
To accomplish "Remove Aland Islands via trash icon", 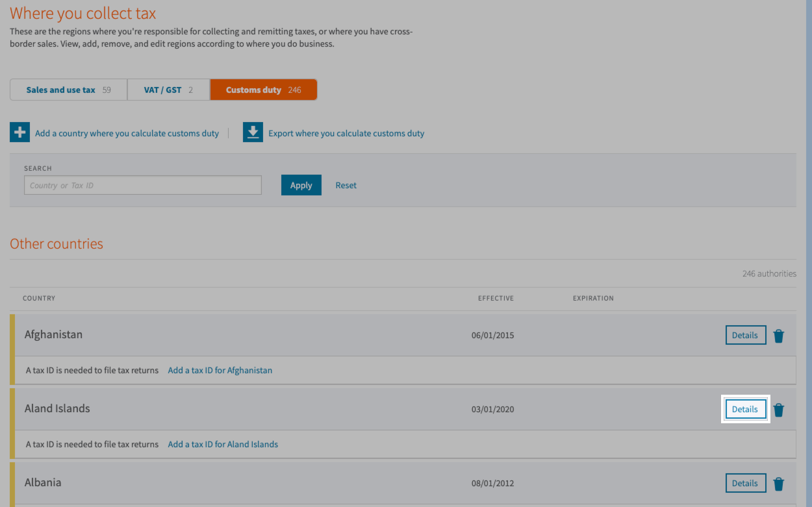I will click(779, 409).
